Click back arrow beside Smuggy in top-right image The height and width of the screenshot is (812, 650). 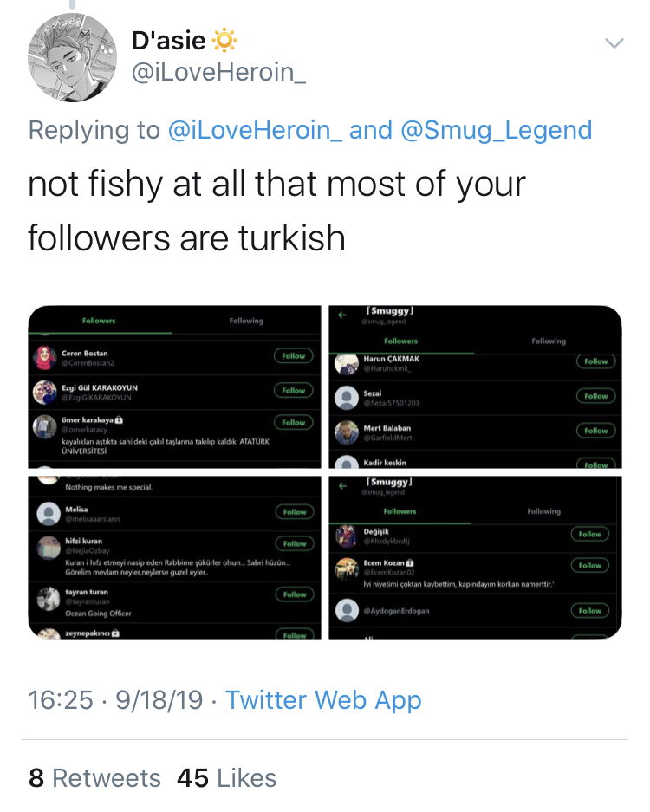[x=341, y=315]
